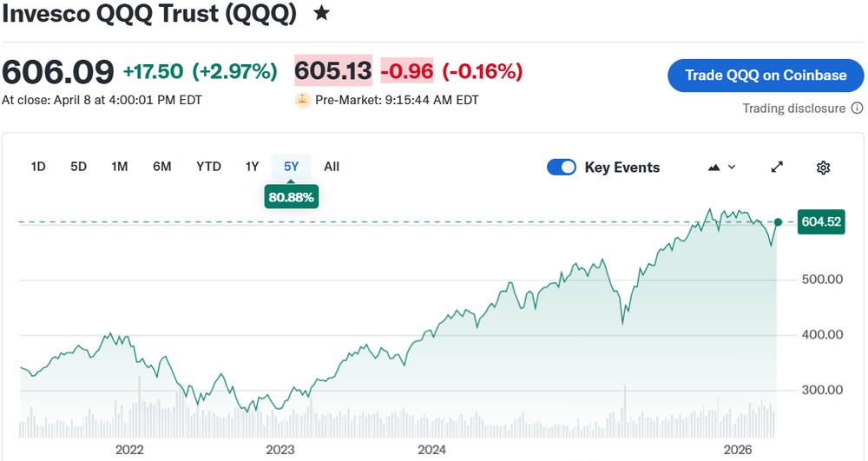Open trading disclosure info icon

click(x=857, y=109)
